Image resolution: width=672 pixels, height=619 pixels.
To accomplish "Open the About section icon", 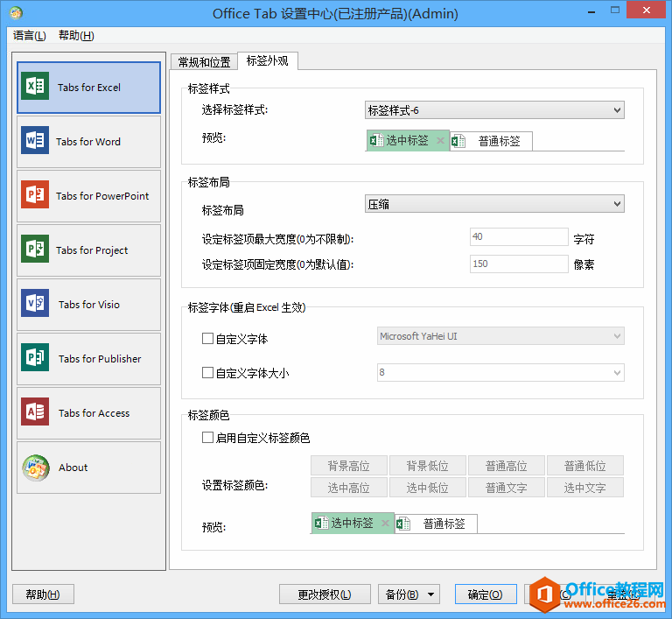I will click(x=36, y=468).
